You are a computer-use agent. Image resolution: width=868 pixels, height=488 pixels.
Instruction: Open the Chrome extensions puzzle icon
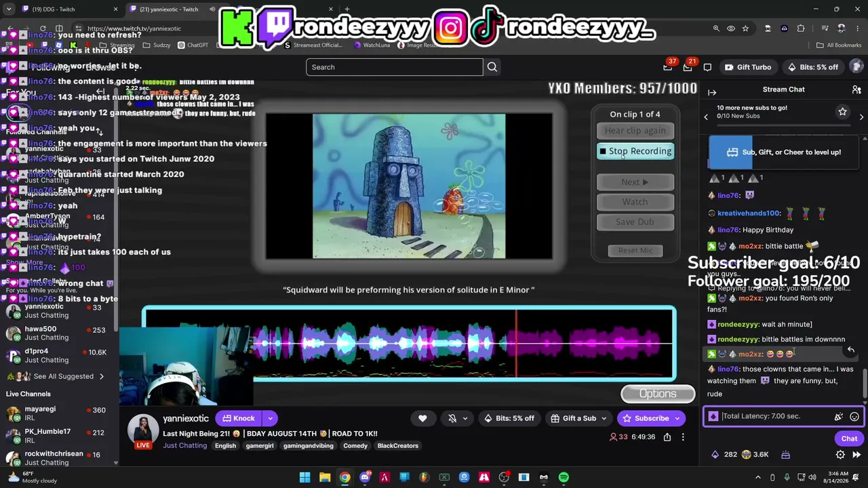click(x=801, y=28)
